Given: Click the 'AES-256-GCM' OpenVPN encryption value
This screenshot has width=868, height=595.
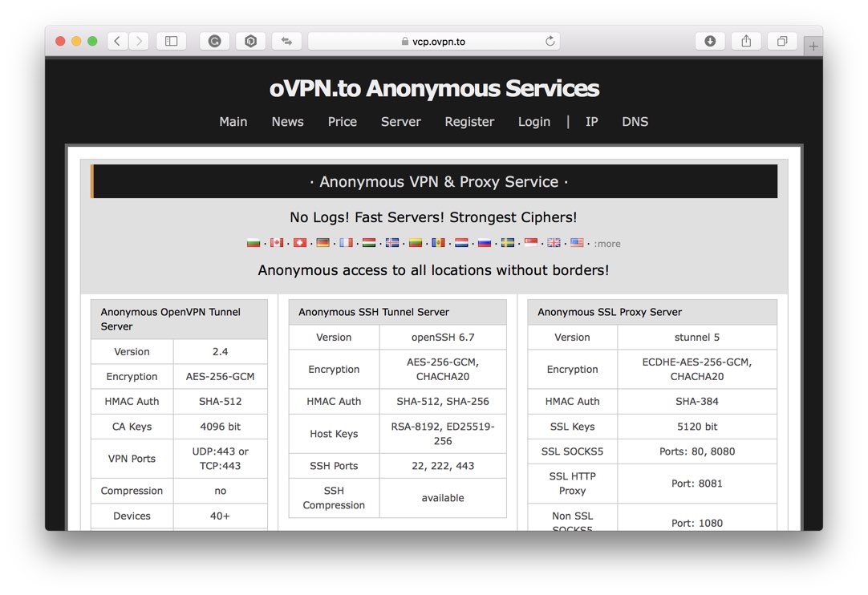Looking at the screenshot, I should [x=221, y=376].
